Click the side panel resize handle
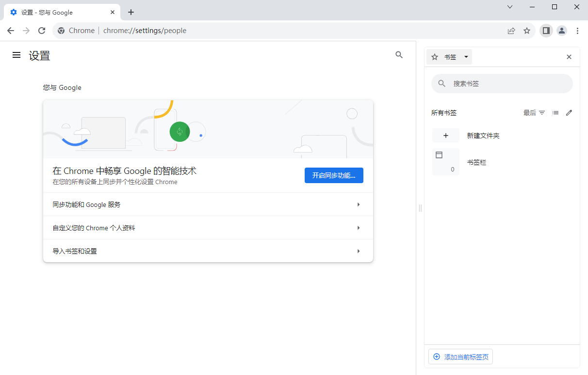Viewport: 588px width, 375px height. pos(420,208)
